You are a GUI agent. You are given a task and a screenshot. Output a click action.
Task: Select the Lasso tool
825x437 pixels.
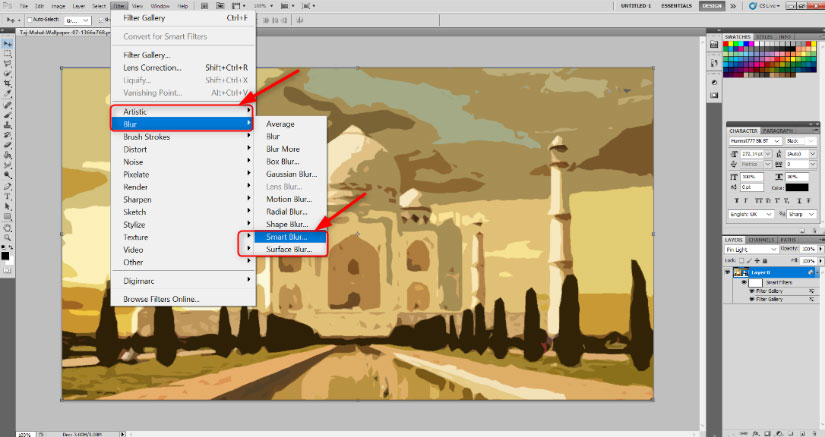point(7,64)
